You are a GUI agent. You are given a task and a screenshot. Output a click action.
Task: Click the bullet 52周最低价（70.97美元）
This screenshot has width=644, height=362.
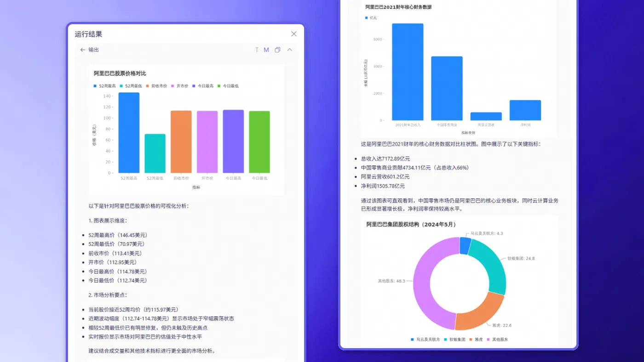click(x=116, y=244)
